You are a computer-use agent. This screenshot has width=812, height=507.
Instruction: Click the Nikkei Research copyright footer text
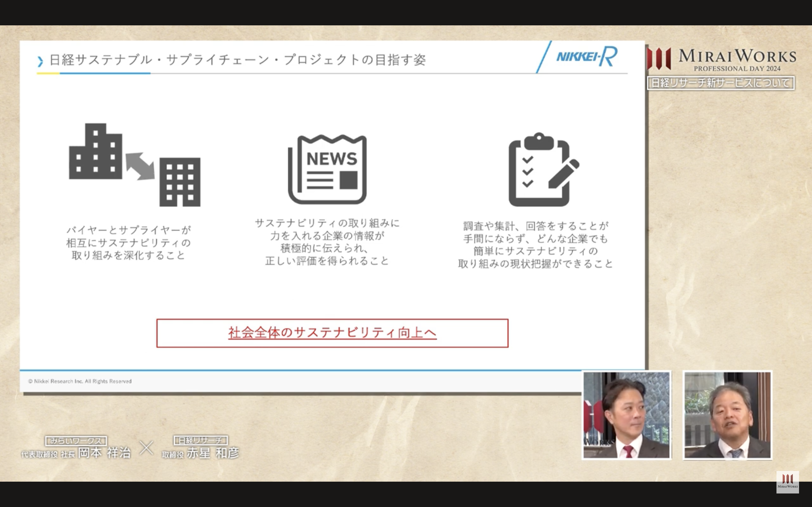pos(80,381)
